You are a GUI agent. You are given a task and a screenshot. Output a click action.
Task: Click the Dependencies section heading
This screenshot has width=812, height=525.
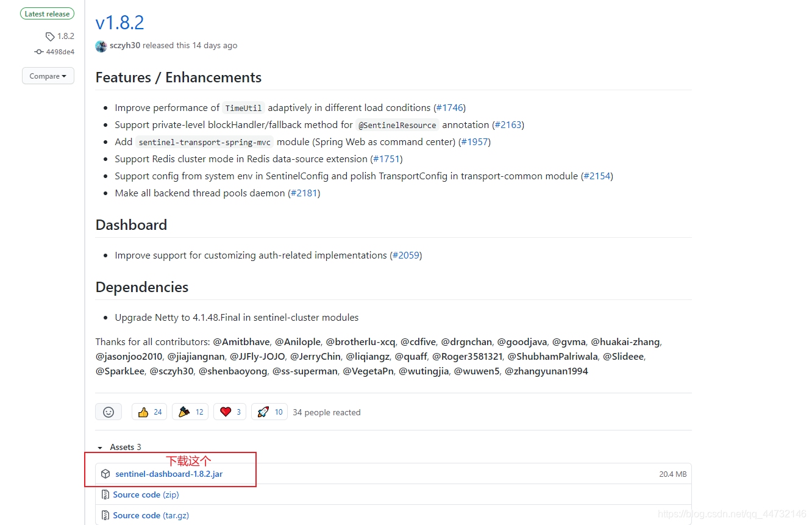point(142,287)
